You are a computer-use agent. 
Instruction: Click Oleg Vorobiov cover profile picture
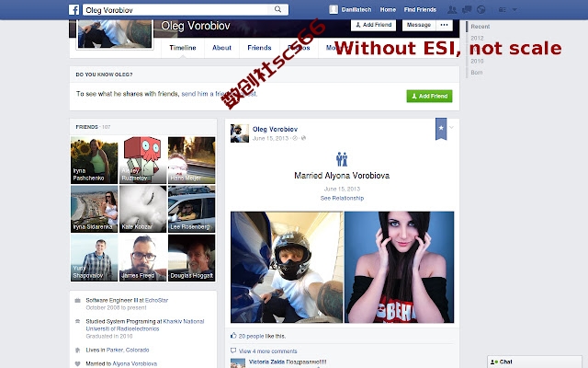pos(115,34)
